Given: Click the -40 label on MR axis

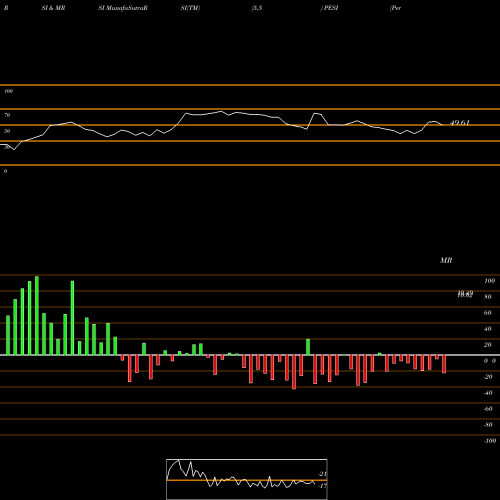Looking at the screenshot, I should (x=488, y=393).
